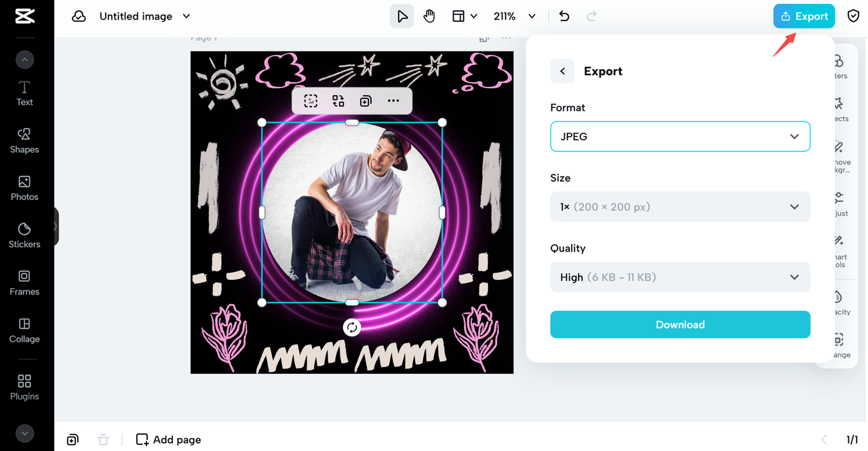Click the Export button

pos(804,16)
